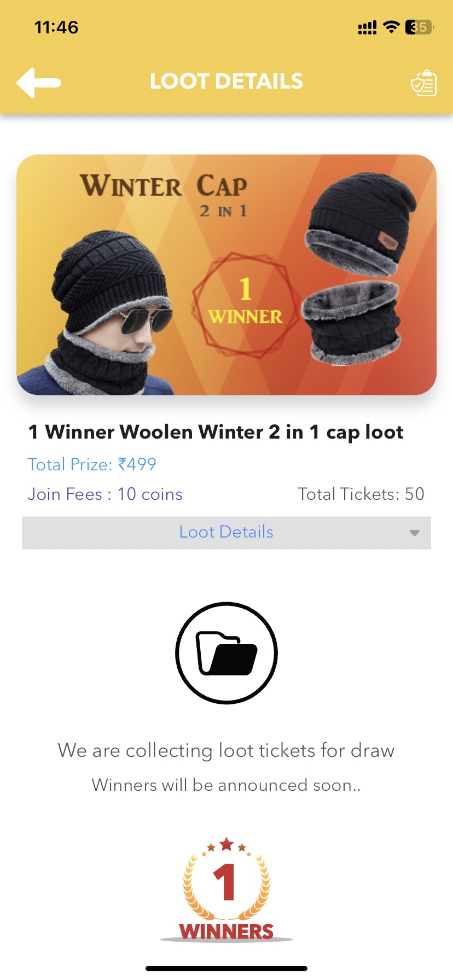Tap the Woolen Winter cap loot title
Viewport: 453px width, 980px height.
[216, 432]
